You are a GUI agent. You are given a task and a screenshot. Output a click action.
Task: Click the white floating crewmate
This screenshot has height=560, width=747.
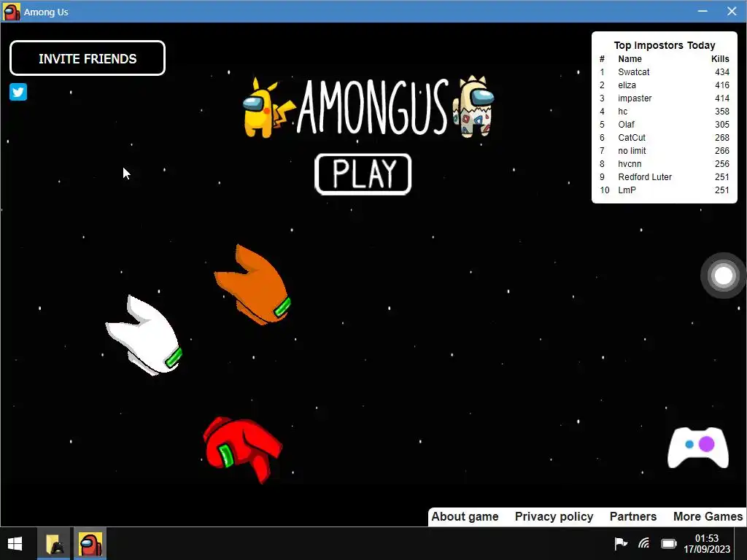(144, 335)
